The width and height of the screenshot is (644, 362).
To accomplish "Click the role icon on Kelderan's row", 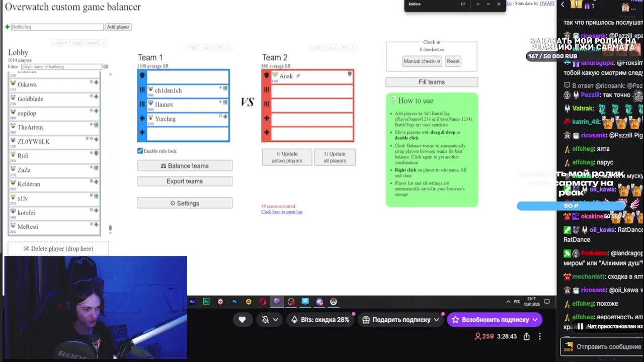I will (96, 182).
